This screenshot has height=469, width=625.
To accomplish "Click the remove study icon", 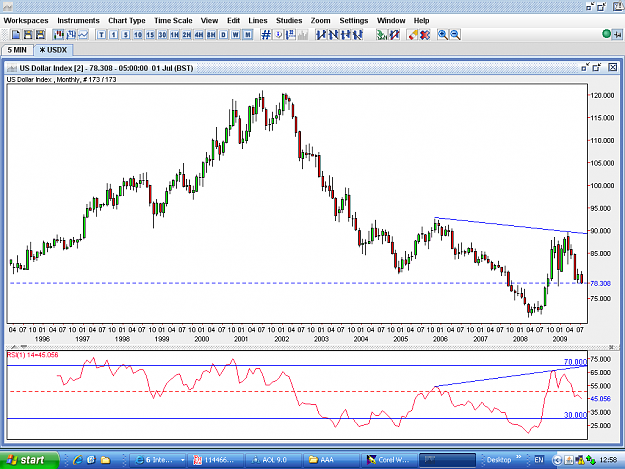I will pyautogui.click(x=394, y=35).
